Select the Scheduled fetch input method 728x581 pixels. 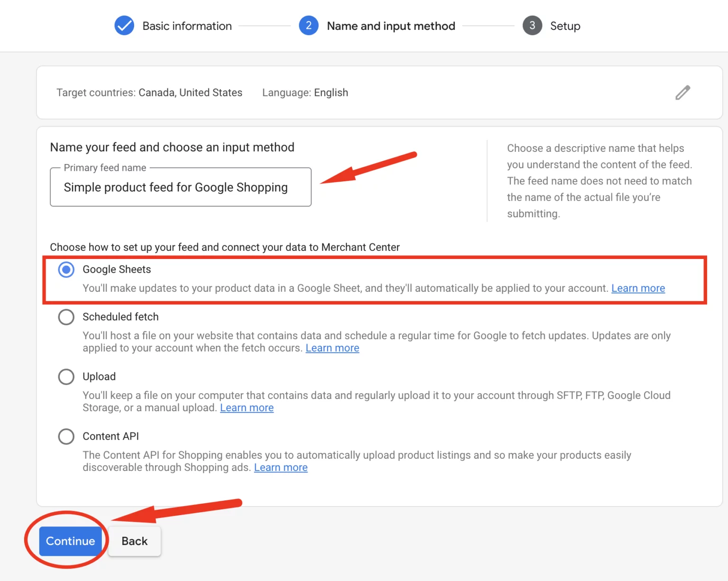click(66, 317)
